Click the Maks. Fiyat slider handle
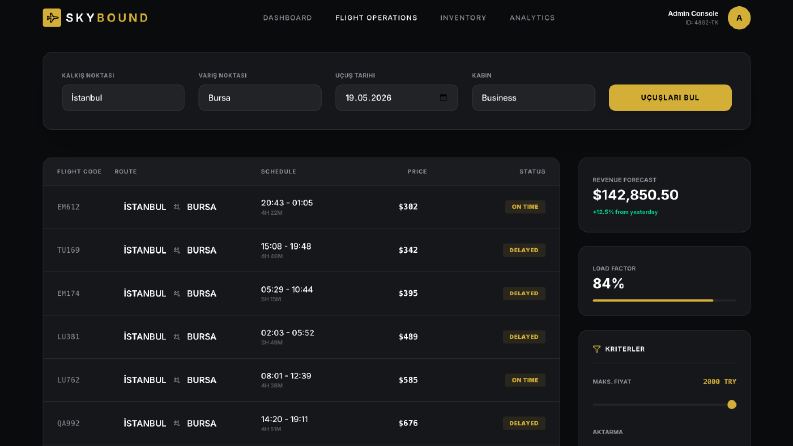The image size is (793, 446). pyautogui.click(x=732, y=405)
